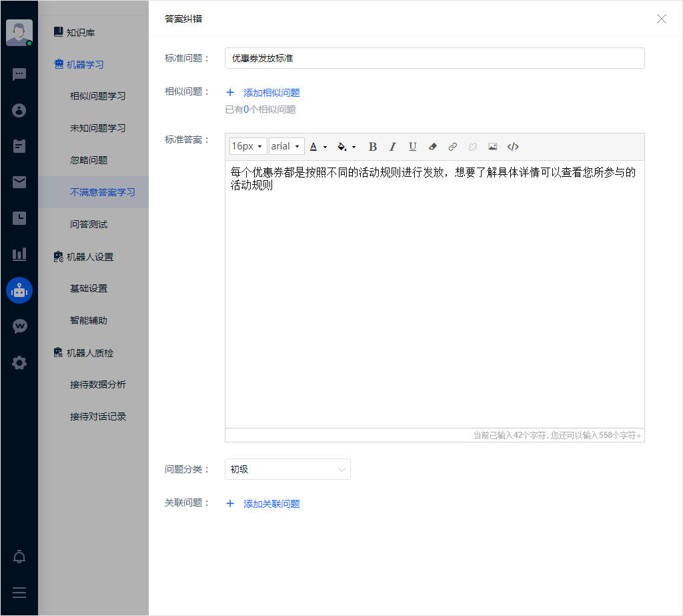Image resolution: width=683 pixels, height=616 pixels.
Task: Open HTML source code view
Action: [513, 147]
